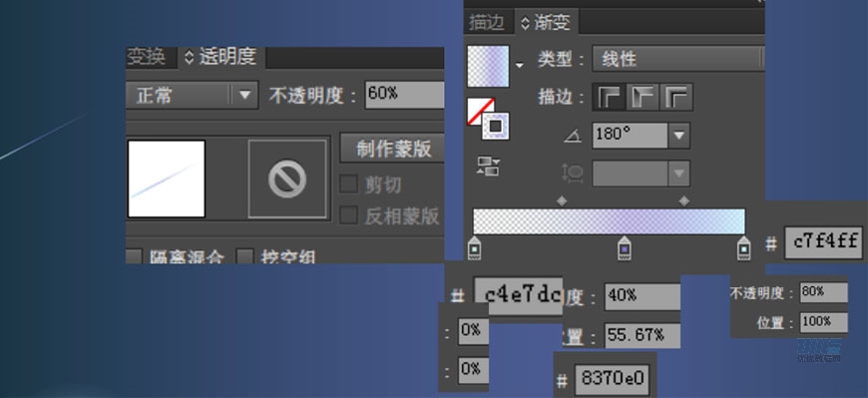Image resolution: width=868 pixels, height=398 pixels.
Task: Click the 制作蒙版 button
Action: click(392, 149)
